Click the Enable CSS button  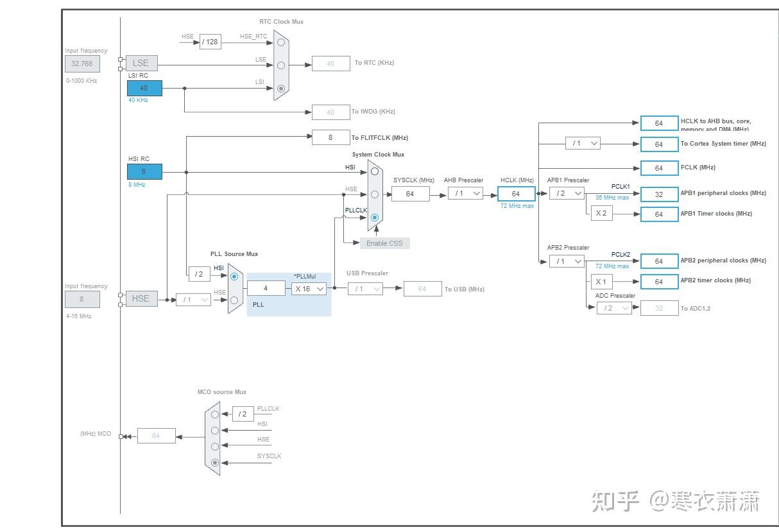point(384,243)
